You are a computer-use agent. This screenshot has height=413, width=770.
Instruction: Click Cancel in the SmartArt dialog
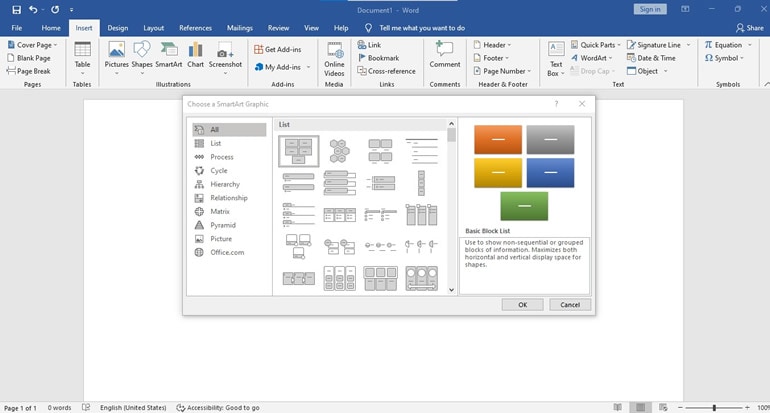570,304
